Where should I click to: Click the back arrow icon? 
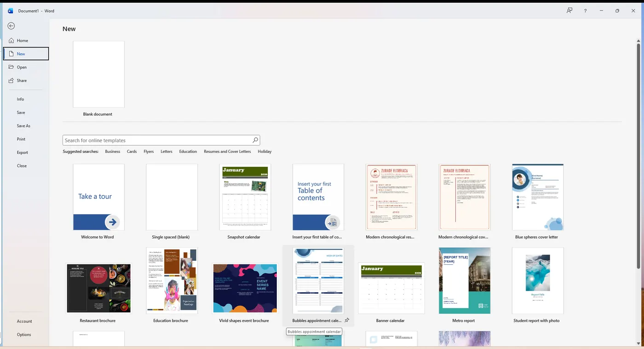pyautogui.click(x=11, y=26)
